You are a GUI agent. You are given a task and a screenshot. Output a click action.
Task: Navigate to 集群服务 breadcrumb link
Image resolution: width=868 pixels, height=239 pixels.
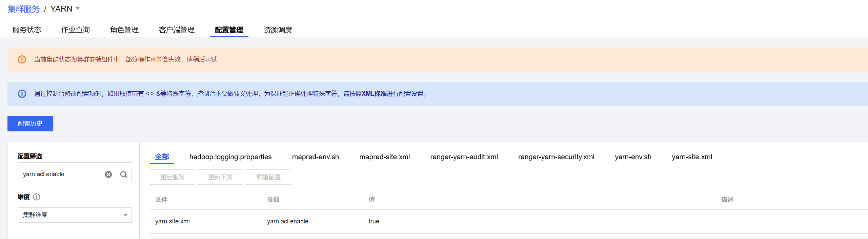coord(24,9)
